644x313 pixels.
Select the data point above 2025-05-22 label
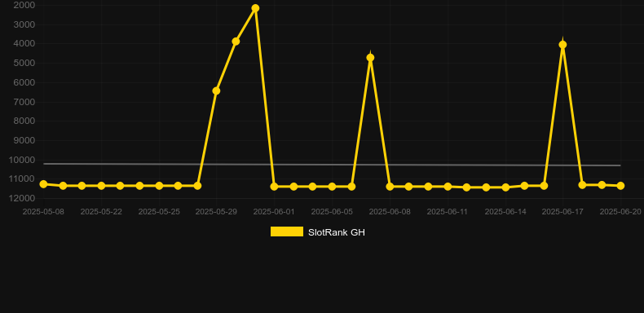(101, 186)
